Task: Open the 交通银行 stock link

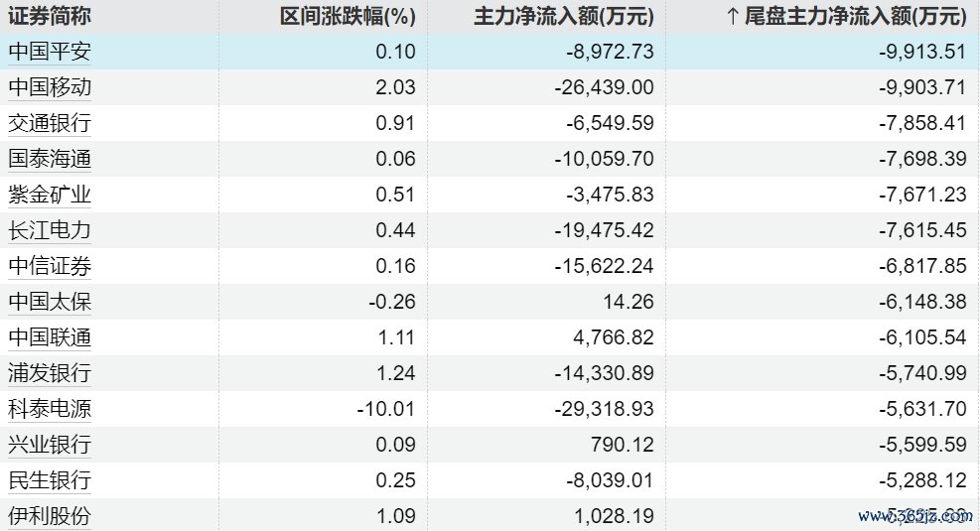Action: pos(50,123)
